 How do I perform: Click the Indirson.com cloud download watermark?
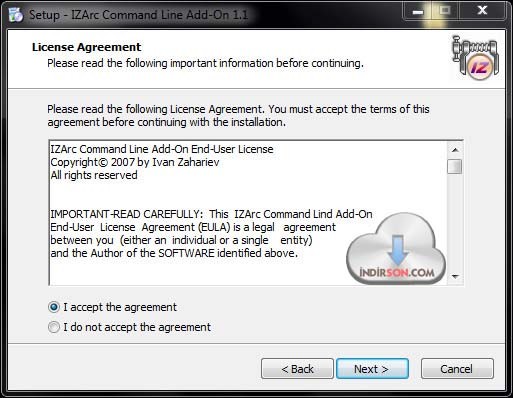396,248
